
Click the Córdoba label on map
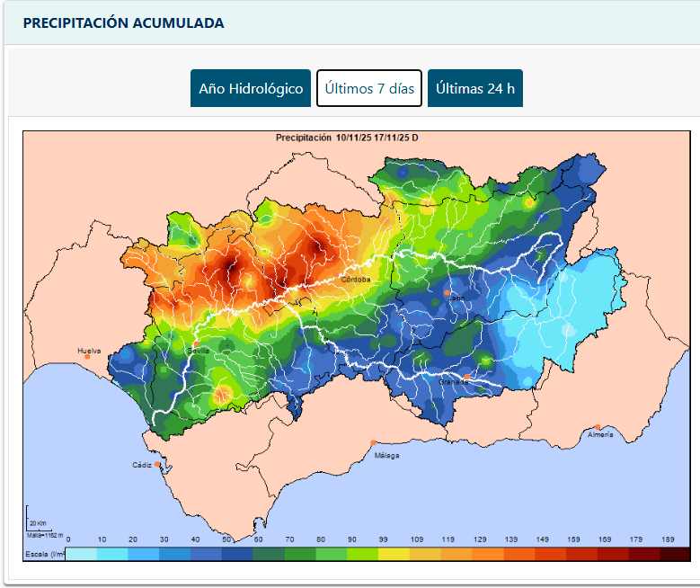click(356, 280)
